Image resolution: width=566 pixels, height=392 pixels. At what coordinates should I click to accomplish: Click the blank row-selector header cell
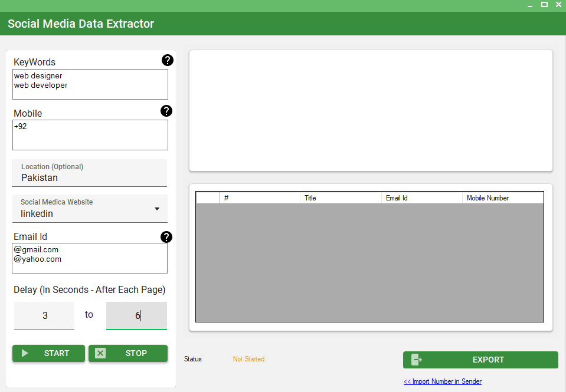click(208, 198)
